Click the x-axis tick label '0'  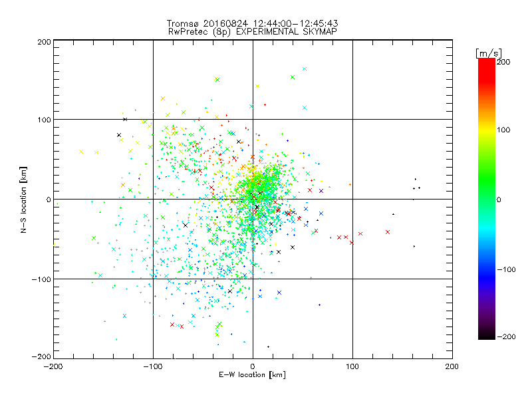click(253, 366)
